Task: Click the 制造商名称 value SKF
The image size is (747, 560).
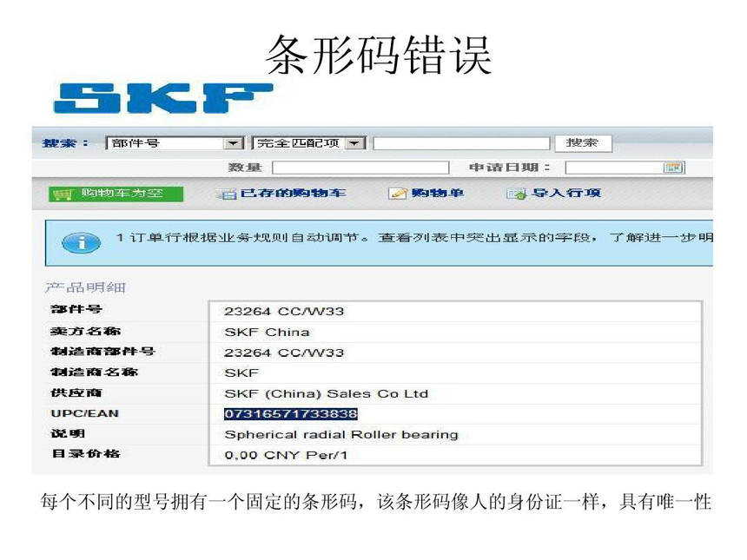Action: point(241,372)
